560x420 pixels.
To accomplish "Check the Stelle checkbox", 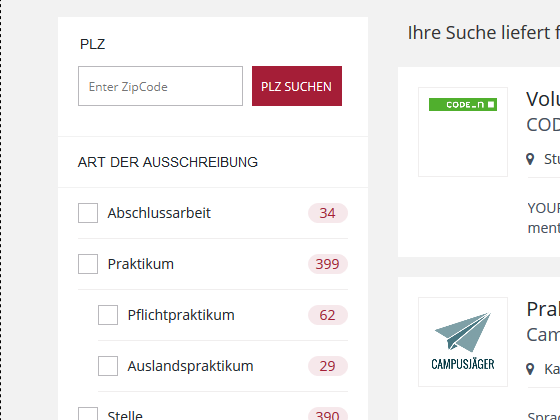I will click(x=88, y=414).
